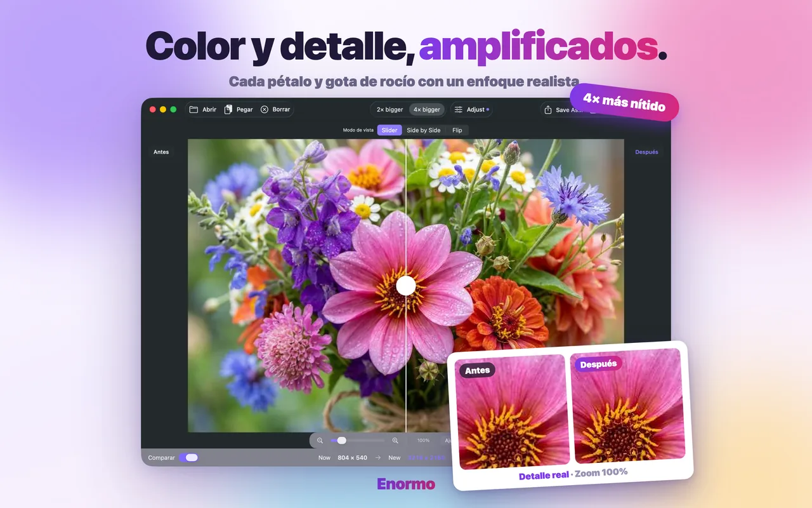This screenshot has width=812, height=508.
Task: Click the share icon beside Save As
Action: tap(548, 110)
